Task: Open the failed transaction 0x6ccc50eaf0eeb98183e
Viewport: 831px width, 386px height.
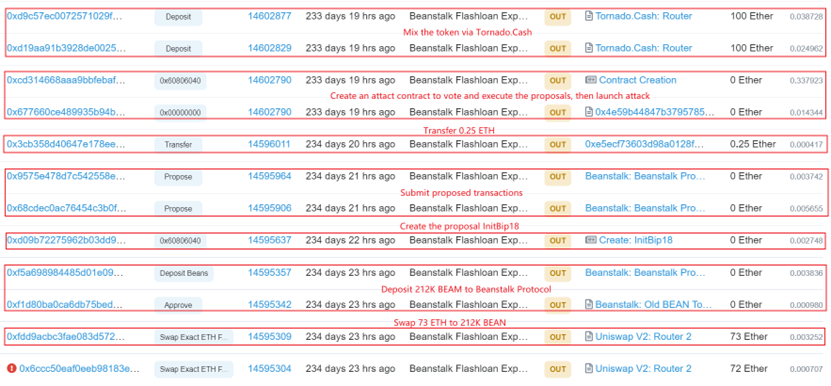Action: coord(79,369)
